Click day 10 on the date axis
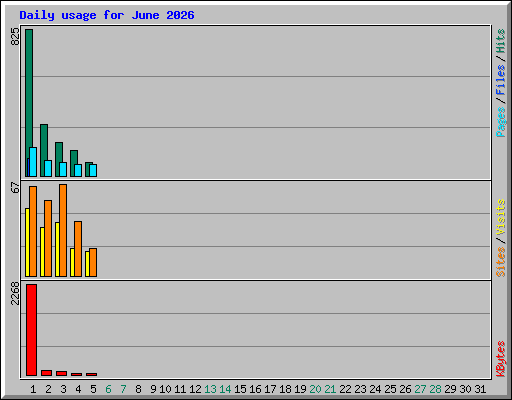The image size is (512, 400). coord(165,389)
